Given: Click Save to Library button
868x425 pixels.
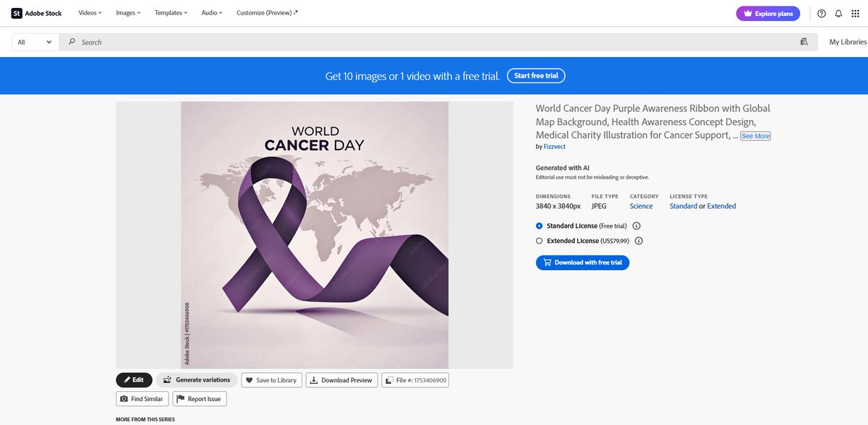Looking at the screenshot, I should click(x=271, y=380).
